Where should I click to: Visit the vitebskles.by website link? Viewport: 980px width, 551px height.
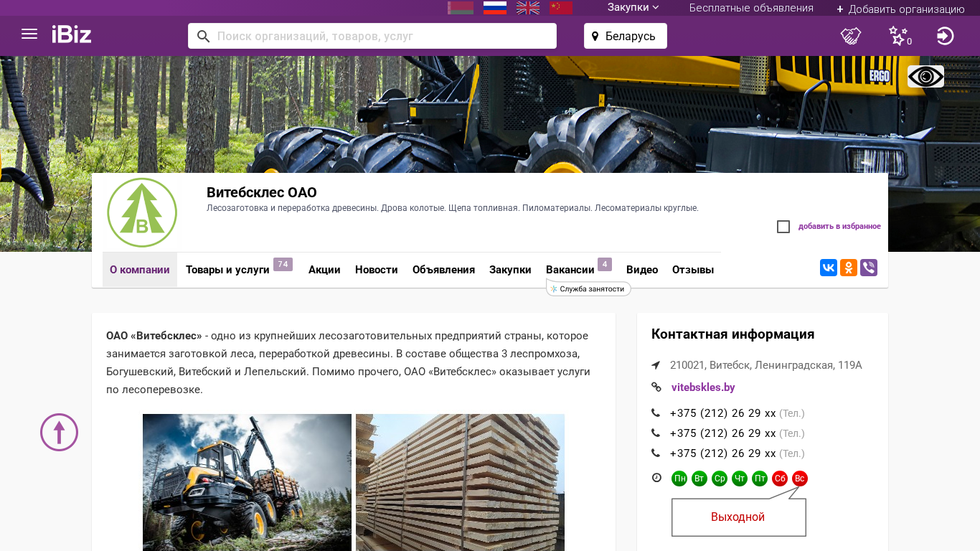(703, 387)
